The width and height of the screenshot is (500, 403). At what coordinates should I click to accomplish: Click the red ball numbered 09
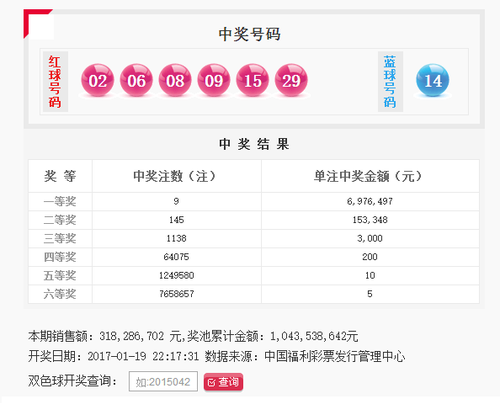click(214, 80)
